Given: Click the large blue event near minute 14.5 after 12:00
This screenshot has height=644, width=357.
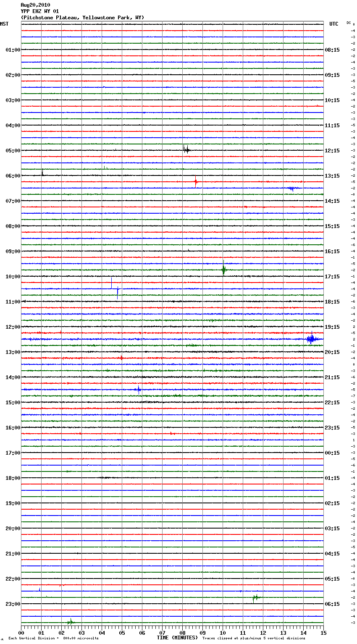Looking at the screenshot, I should [311, 338].
